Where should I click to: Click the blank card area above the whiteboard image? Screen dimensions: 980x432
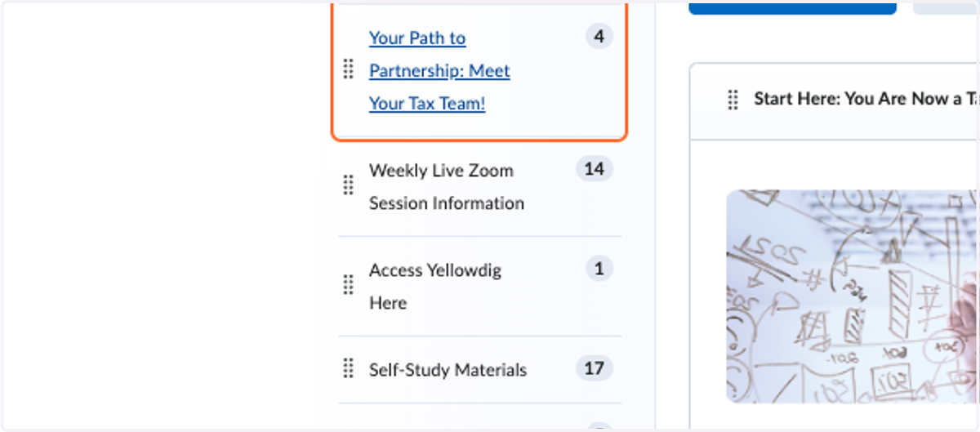click(x=835, y=165)
